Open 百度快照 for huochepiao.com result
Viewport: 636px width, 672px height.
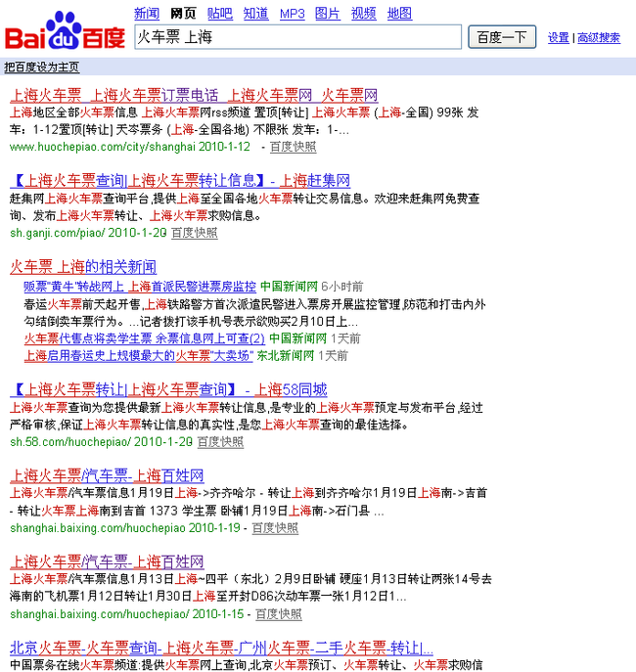pyautogui.click(x=294, y=147)
